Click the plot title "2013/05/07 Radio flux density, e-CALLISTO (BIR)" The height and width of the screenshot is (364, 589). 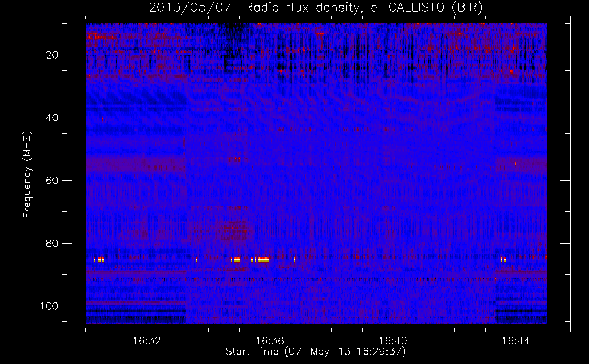point(316,7)
